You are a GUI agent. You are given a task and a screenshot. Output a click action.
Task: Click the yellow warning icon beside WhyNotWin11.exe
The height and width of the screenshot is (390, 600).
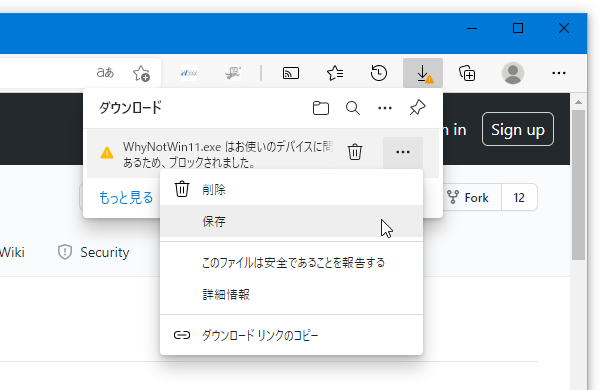click(107, 153)
